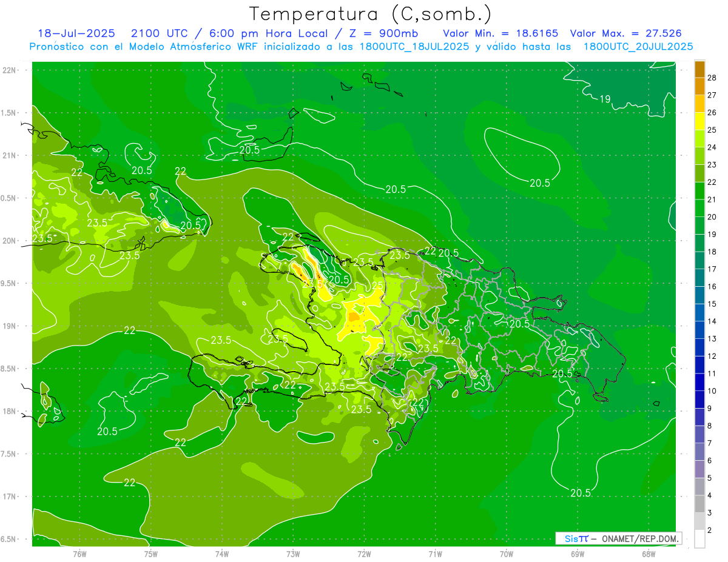Click the '25' contour label over Haiti
728x562 pixels.
click(x=377, y=285)
